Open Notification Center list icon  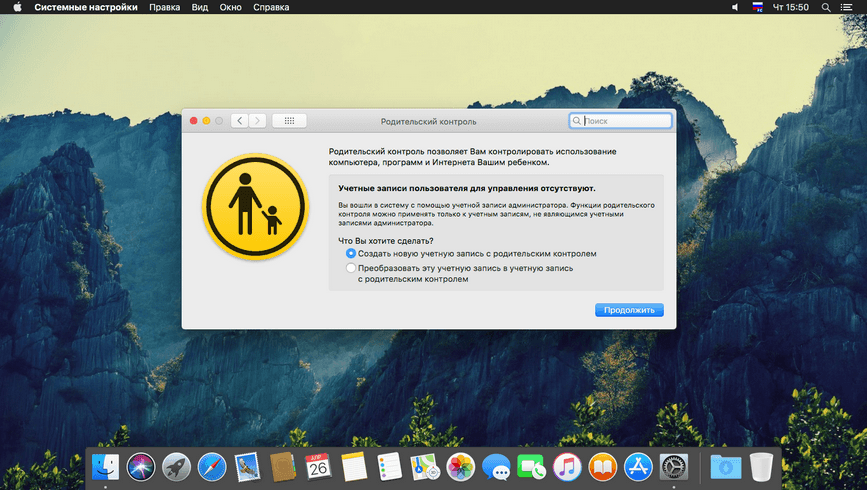click(846, 7)
